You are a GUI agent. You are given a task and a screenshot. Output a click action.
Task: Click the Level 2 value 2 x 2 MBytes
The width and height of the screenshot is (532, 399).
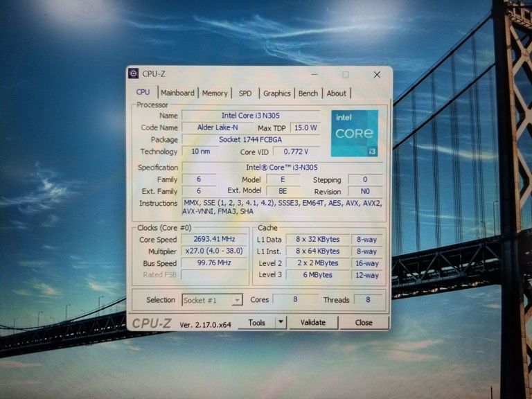pyautogui.click(x=317, y=263)
